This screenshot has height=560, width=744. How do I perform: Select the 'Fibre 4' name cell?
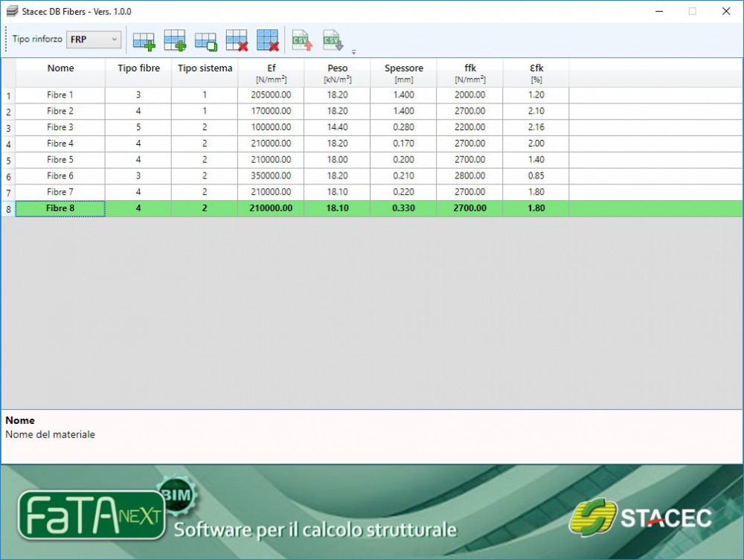[60, 144]
